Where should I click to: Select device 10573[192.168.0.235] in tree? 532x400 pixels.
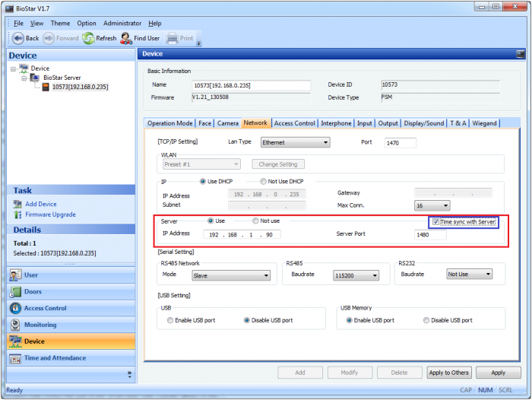click(80, 87)
